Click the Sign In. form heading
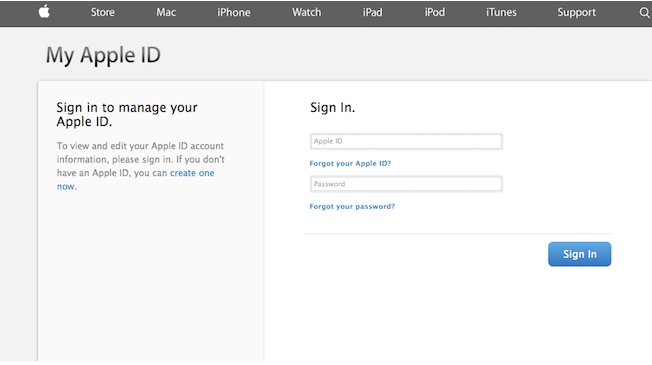This screenshot has height=365, width=652. [333, 108]
